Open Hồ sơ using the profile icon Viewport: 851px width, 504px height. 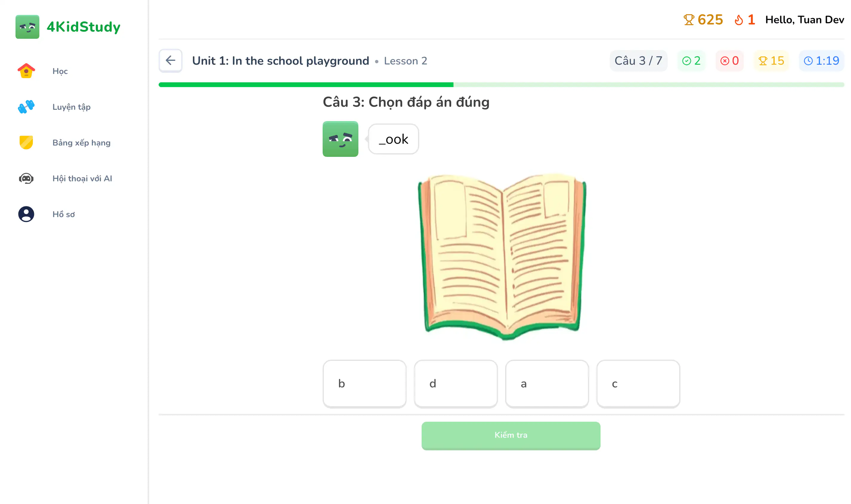(27, 214)
